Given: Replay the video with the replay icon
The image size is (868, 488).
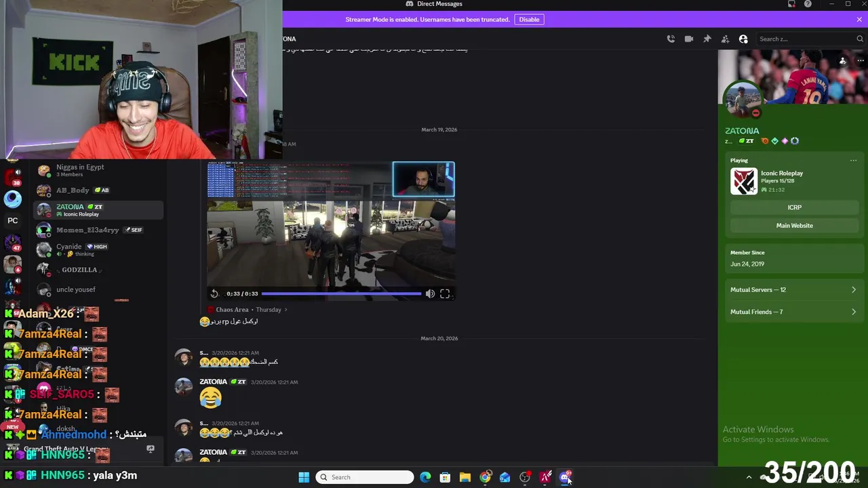Looking at the screenshot, I should [x=214, y=293].
